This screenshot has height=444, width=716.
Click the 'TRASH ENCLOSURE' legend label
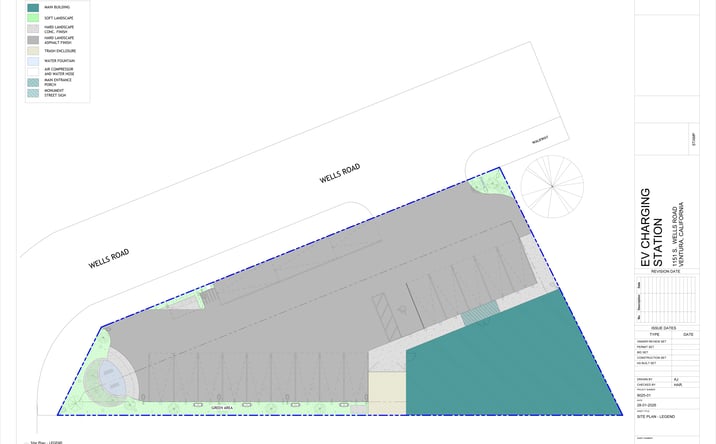pos(60,51)
